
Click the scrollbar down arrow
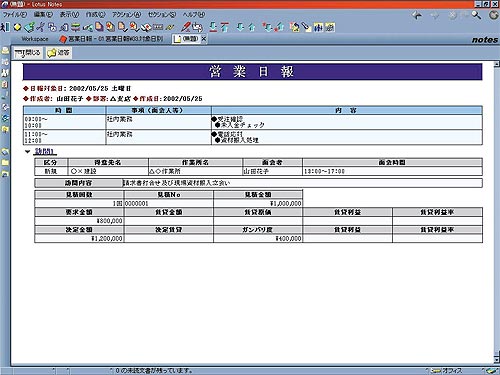tap(496, 359)
